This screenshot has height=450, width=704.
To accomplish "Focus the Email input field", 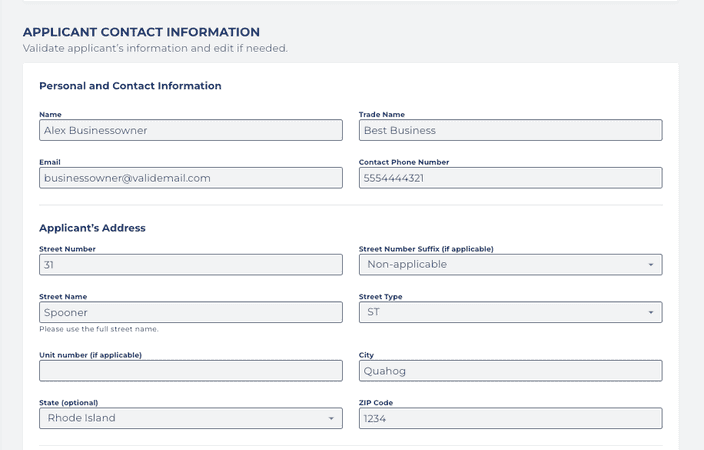I will [190, 178].
